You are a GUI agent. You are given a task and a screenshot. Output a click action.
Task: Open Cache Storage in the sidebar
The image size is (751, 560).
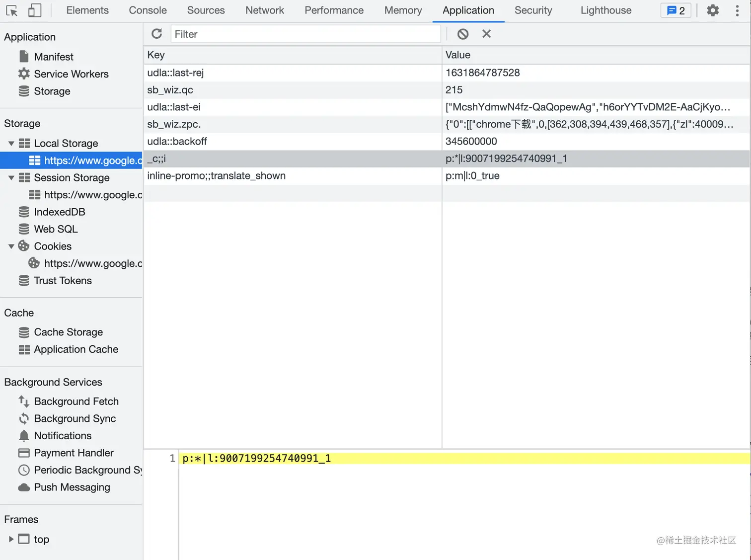pos(69,332)
